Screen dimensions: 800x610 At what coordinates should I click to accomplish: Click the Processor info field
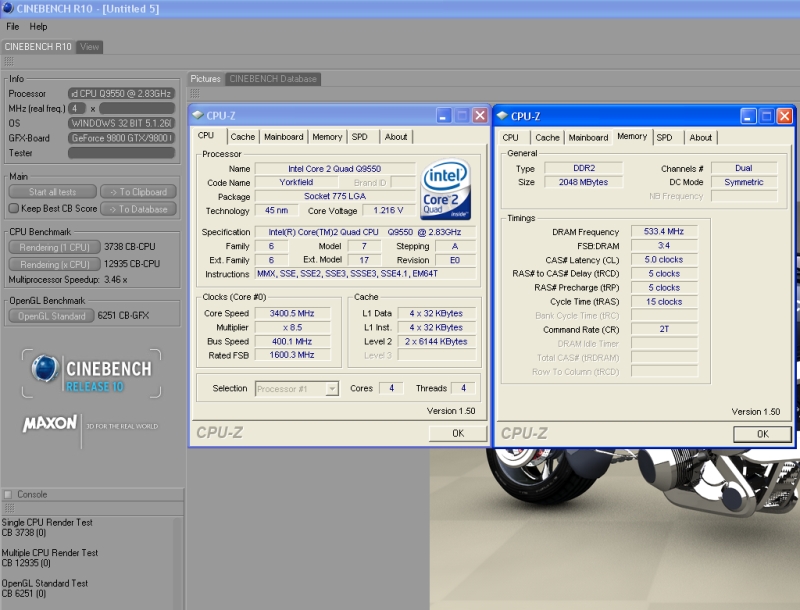(x=121, y=93)
